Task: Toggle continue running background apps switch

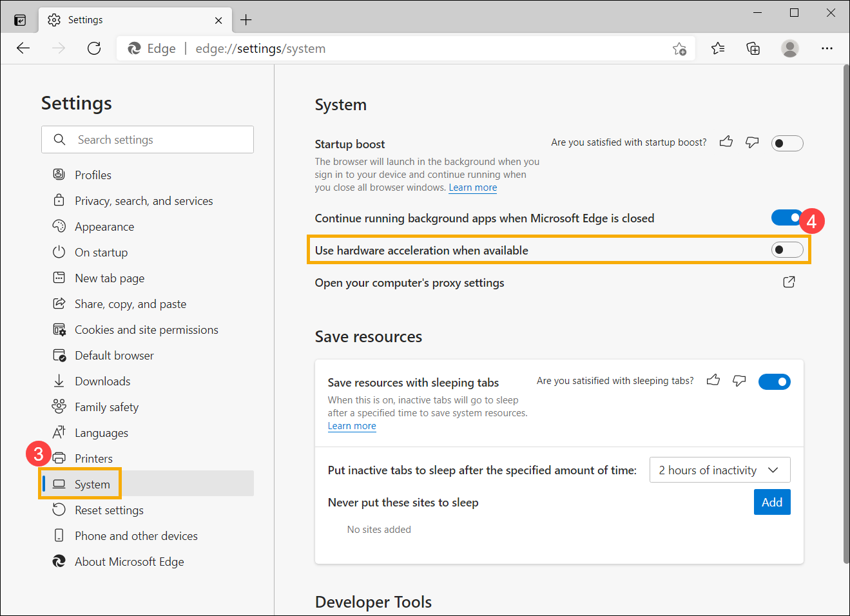Action: (786, 218)
